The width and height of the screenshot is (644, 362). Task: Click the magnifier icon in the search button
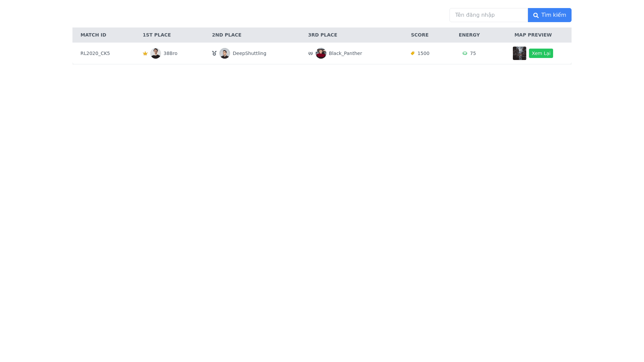536,15
